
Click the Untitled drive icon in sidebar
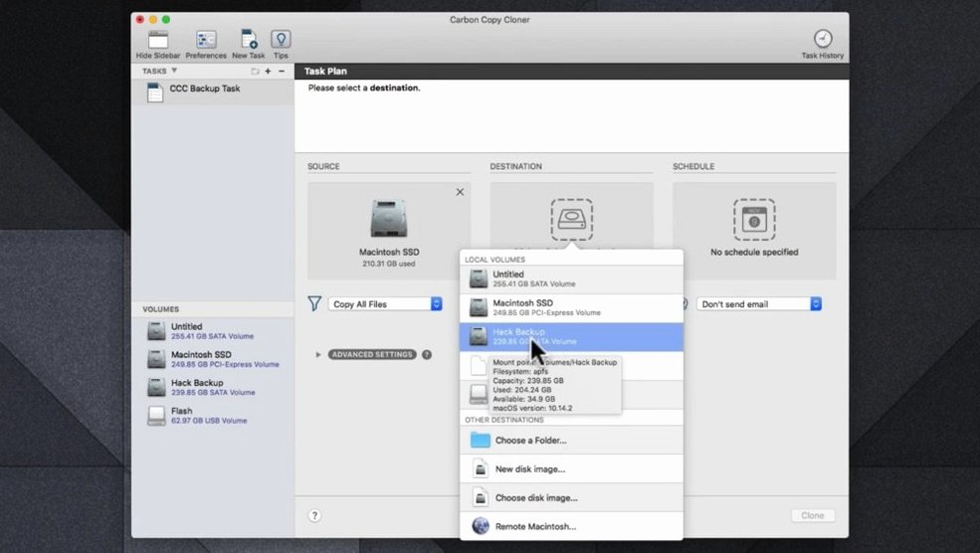156,331
